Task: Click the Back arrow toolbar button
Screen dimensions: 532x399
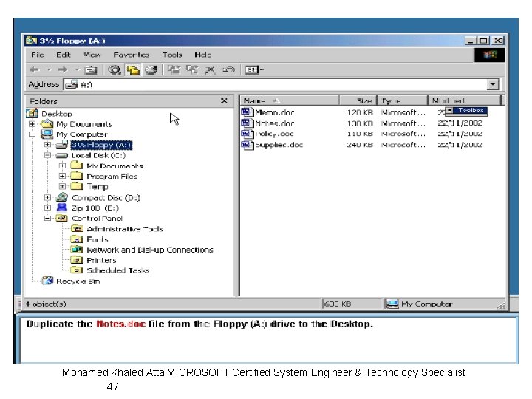Action: pos(34,70)
